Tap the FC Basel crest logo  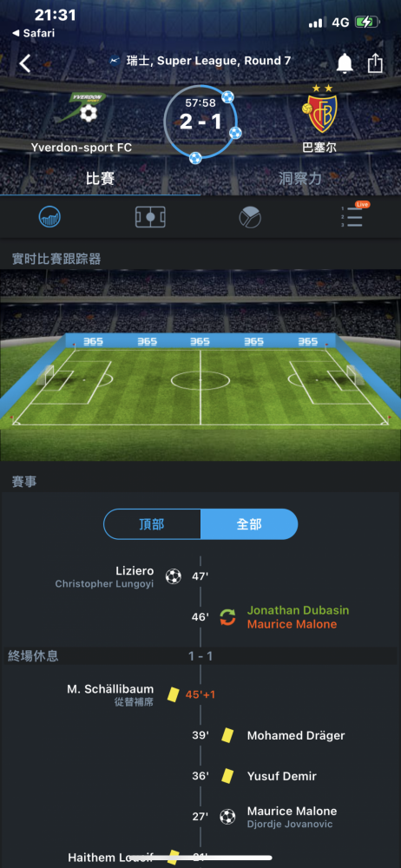pos(319,109)
